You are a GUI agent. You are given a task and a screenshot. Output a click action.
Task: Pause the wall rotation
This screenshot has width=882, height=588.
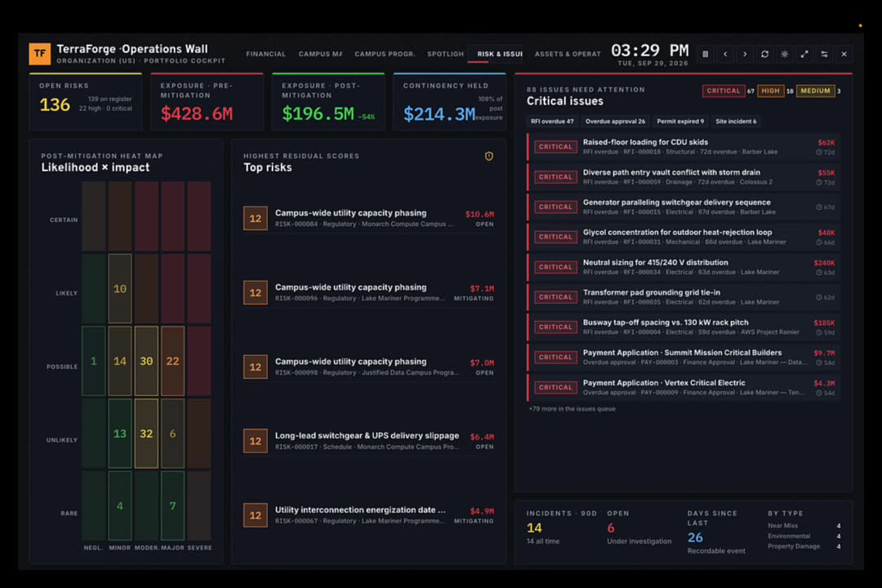pyautogui.click(x=706, y=54)
